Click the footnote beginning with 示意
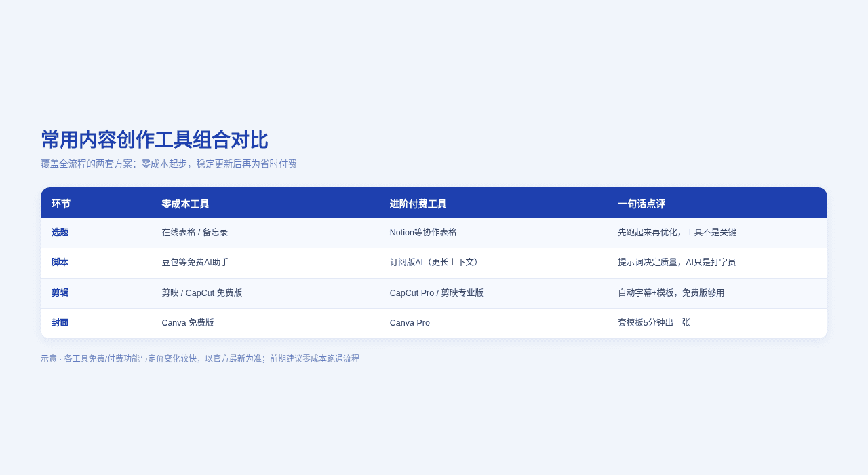 [x=200, y=358]
